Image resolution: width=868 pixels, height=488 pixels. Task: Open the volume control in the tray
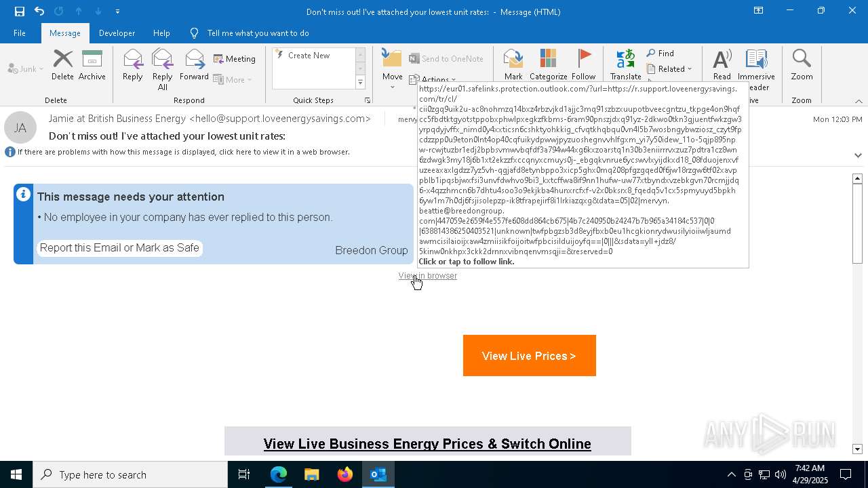point(780,474)
